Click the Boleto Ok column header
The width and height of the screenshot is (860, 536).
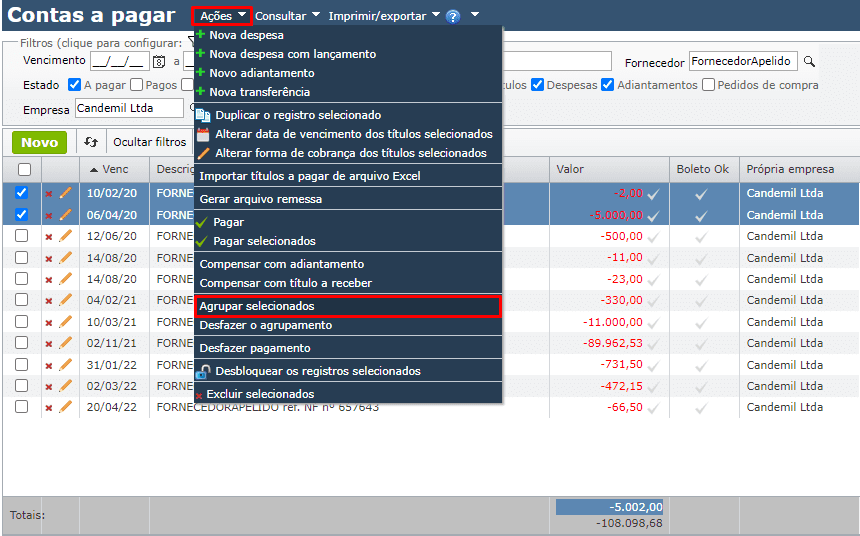704,170
